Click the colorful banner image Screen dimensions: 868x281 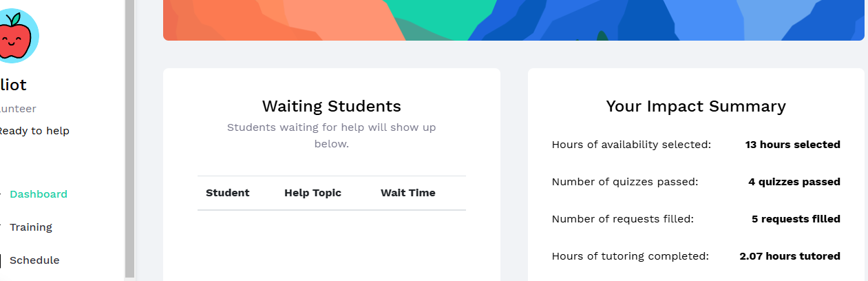514,20
